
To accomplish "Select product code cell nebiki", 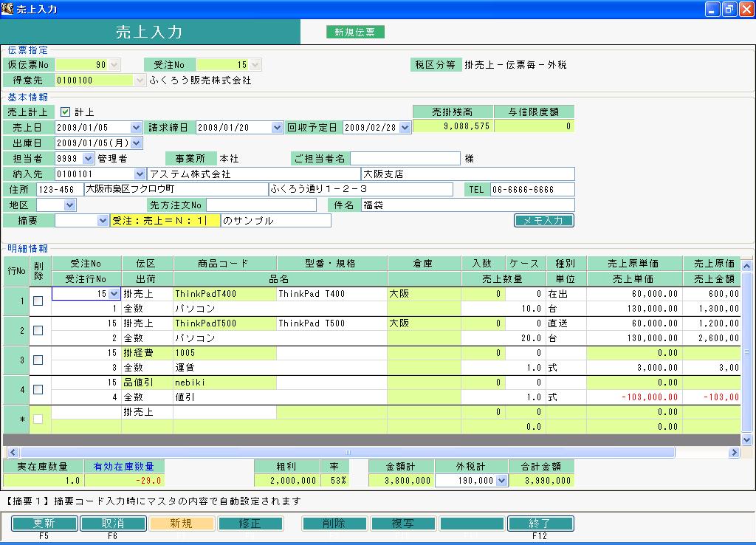I will 224,383.
